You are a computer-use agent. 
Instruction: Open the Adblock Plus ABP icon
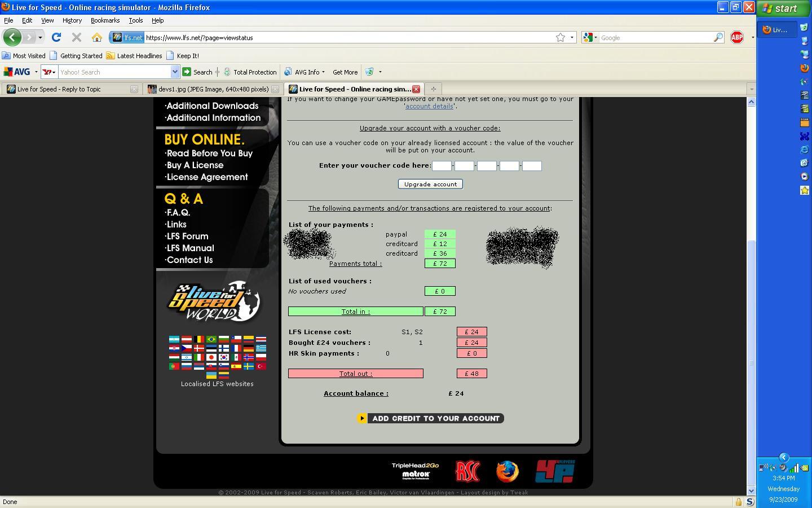[737, 37]
